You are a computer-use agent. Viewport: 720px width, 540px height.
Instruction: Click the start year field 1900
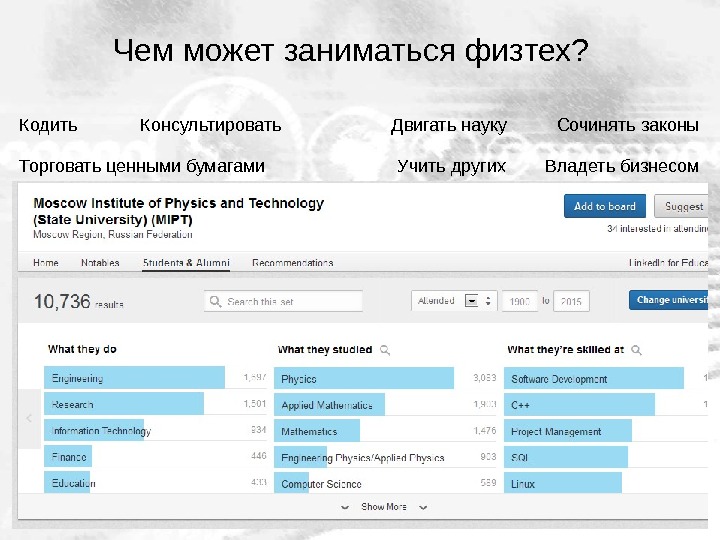pos(519,301)
